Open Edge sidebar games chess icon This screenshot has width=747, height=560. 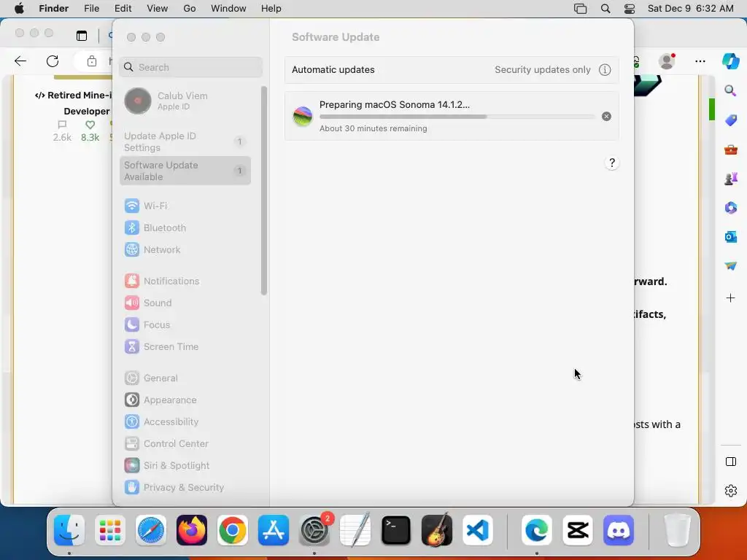coord(730,179)
